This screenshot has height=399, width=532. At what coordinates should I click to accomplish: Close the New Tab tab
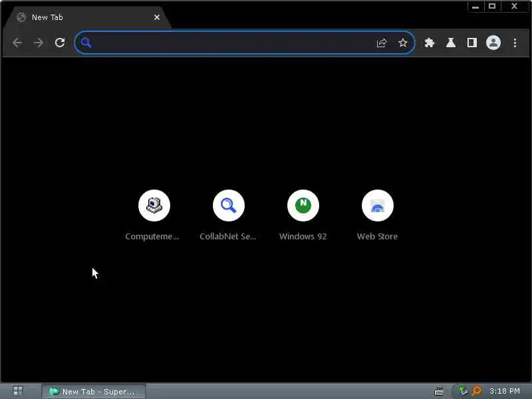[157, 17]
